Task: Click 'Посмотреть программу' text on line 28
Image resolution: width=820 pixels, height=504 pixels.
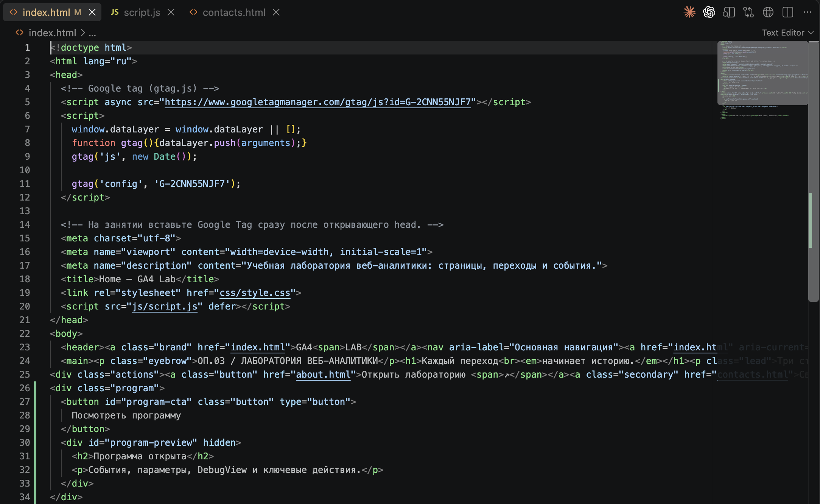Action: pos(126,415)
